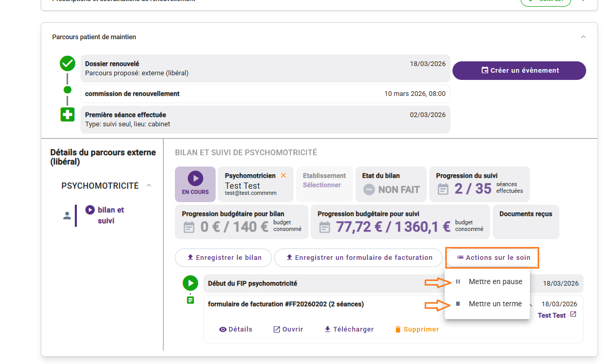The image size is (614, 364).
Task: Click Créer un évènement button
Action: click(519, 71)
